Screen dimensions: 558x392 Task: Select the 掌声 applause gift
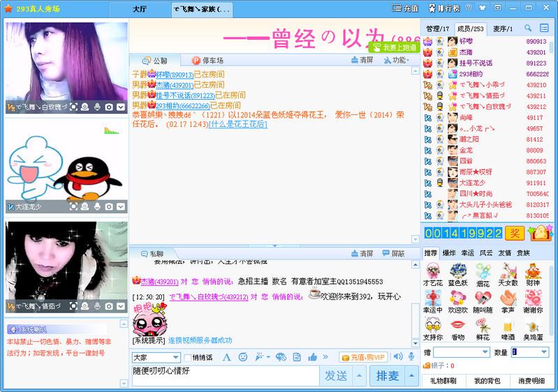coord(508,302)
